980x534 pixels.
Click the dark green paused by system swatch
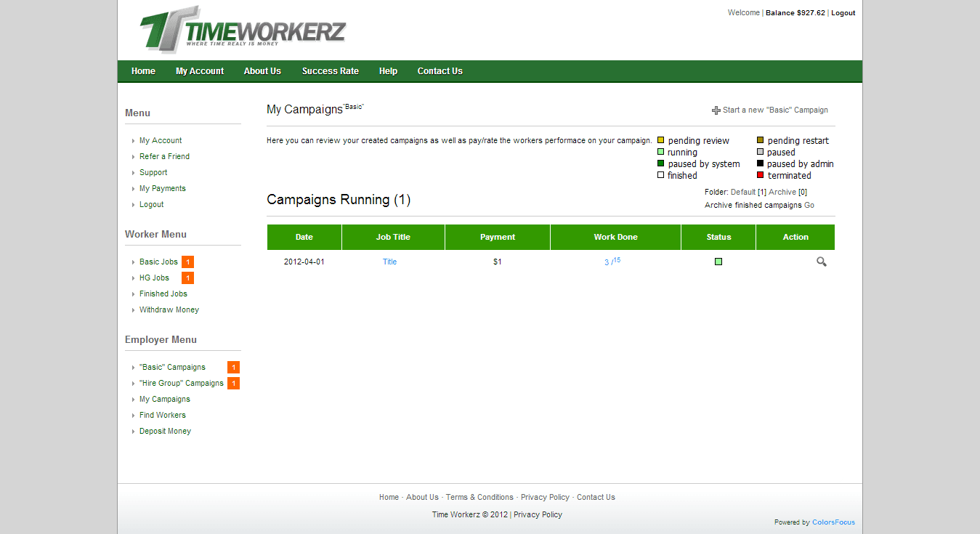(x=660, y=163)
